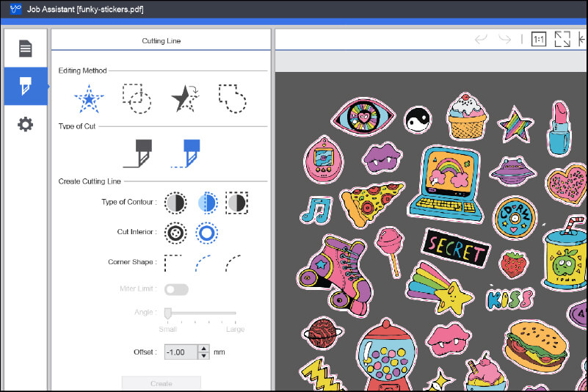Open settings gear in the sidebar
Image resolution: width=588 pixels, height=392 pixels.
click(x=26, y=124)
